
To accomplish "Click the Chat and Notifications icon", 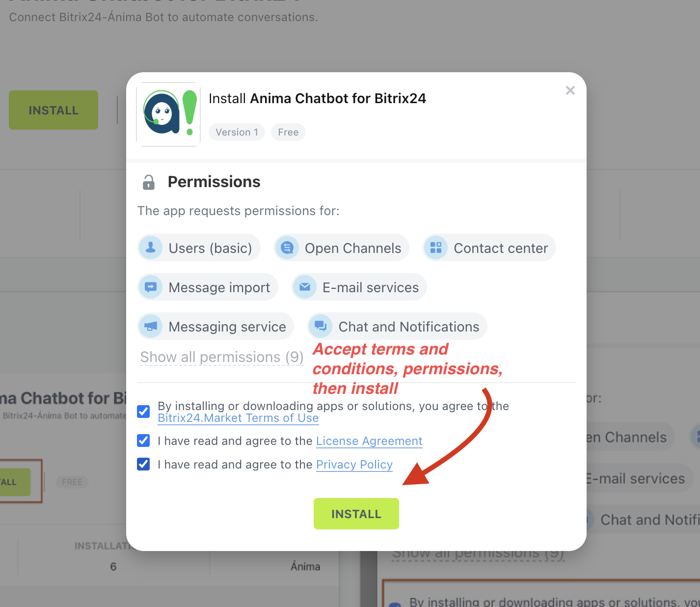I will point(321,326).
